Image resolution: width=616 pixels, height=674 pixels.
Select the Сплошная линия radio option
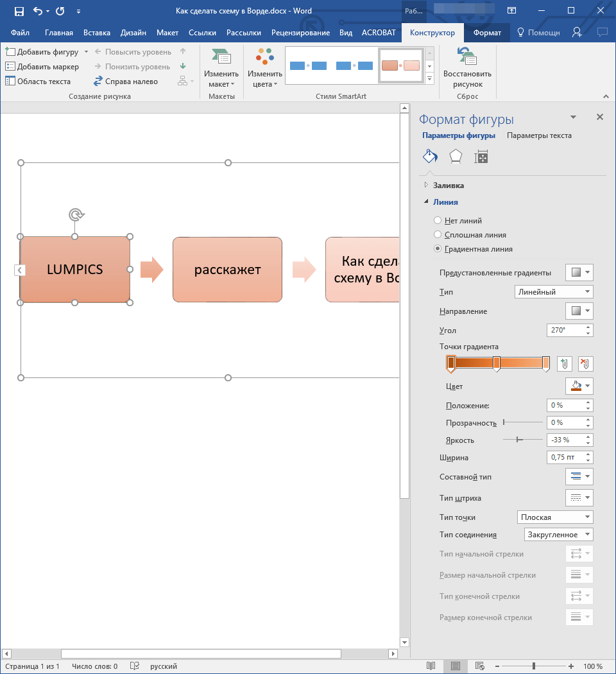click(x=438, y=235)
